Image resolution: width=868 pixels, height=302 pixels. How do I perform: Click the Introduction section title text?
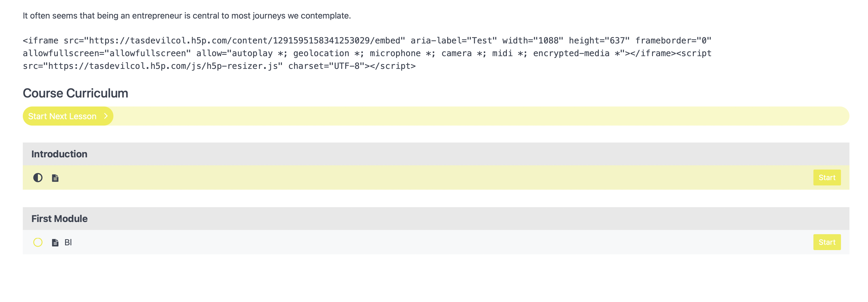[x=59, y=154]
